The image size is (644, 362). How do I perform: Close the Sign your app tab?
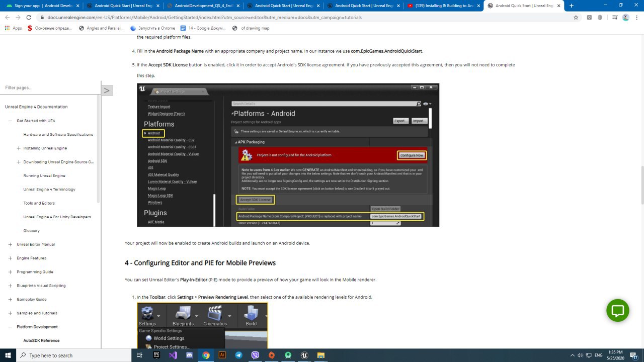77,6
